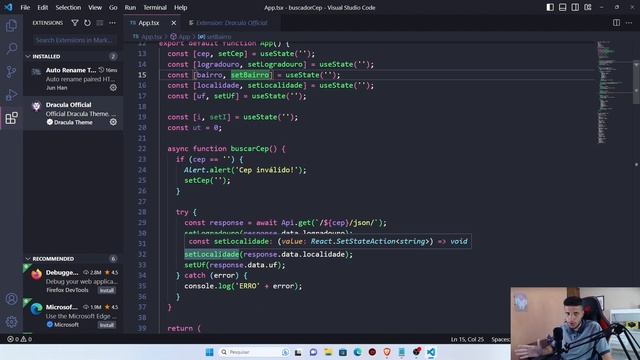Click the editor vertical scrollbar

(x=636, y=82)
